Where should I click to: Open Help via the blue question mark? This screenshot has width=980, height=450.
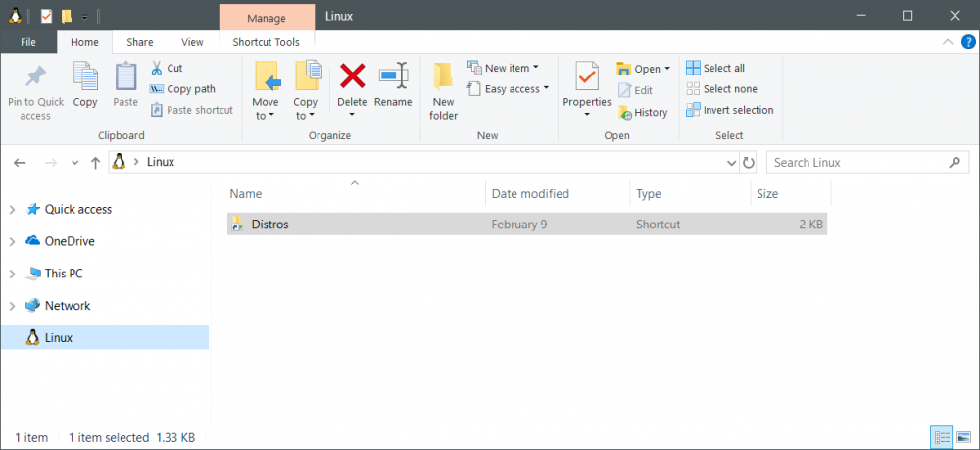tap(968, 42)
